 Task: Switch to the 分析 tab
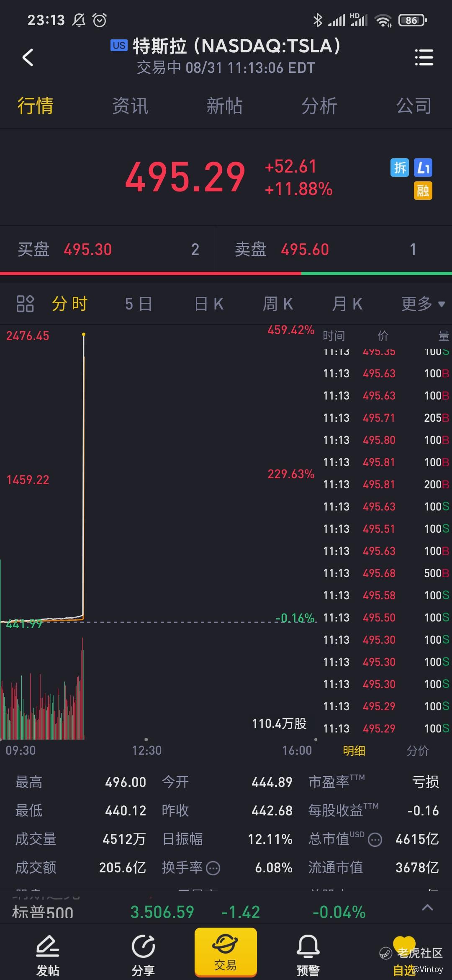tap(319, 106)
